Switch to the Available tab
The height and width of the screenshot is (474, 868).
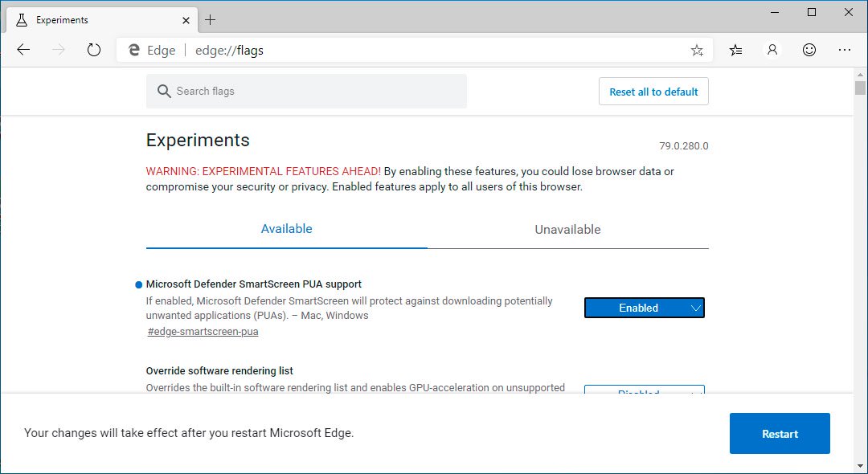click(286, 229)
